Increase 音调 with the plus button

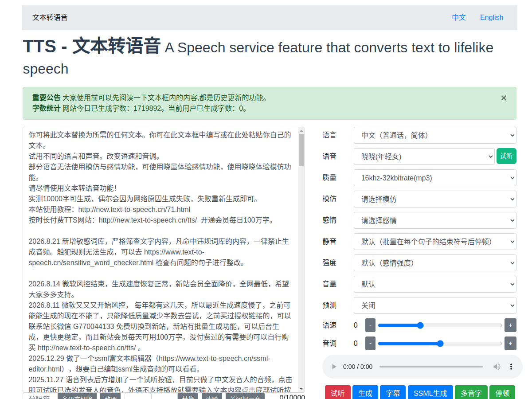[510, 343]
